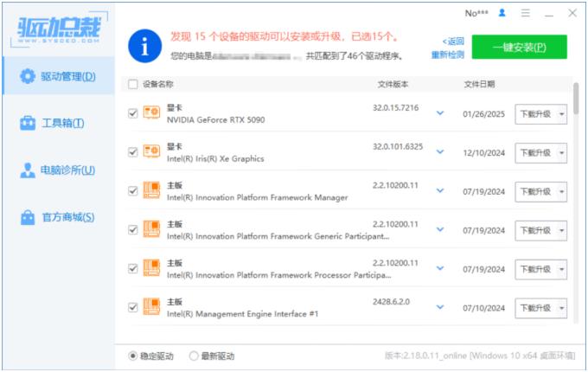
Task: Expand version list for 32.0.101.6325
Action: (x=440, y=152)
